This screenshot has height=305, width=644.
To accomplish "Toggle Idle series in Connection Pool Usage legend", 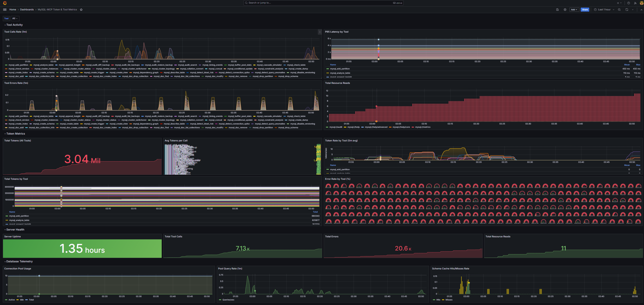I will (x=22, y=300).
